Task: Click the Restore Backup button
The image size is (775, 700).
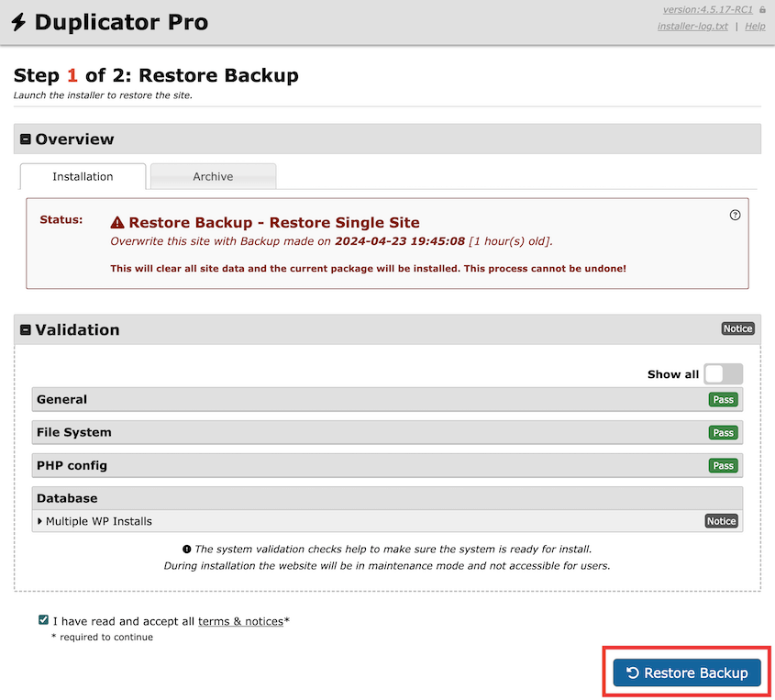Action: point(687,672)
